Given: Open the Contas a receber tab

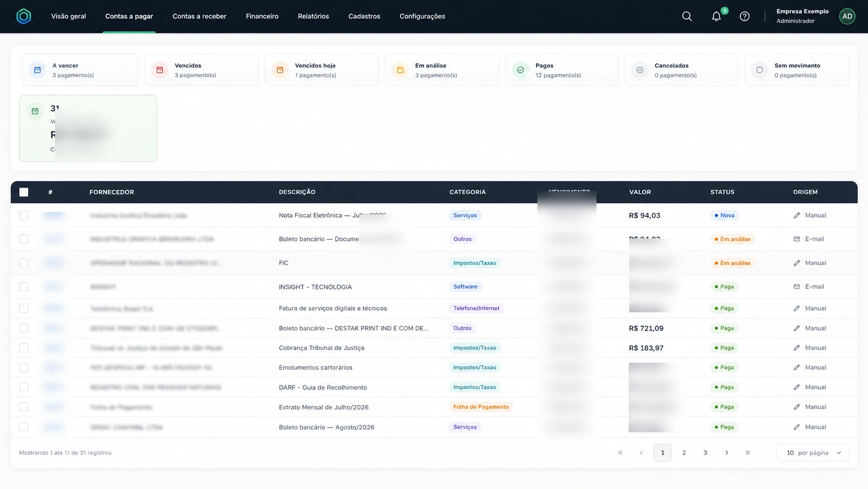Looking at the screenshot, I should (x=199, y=16).
